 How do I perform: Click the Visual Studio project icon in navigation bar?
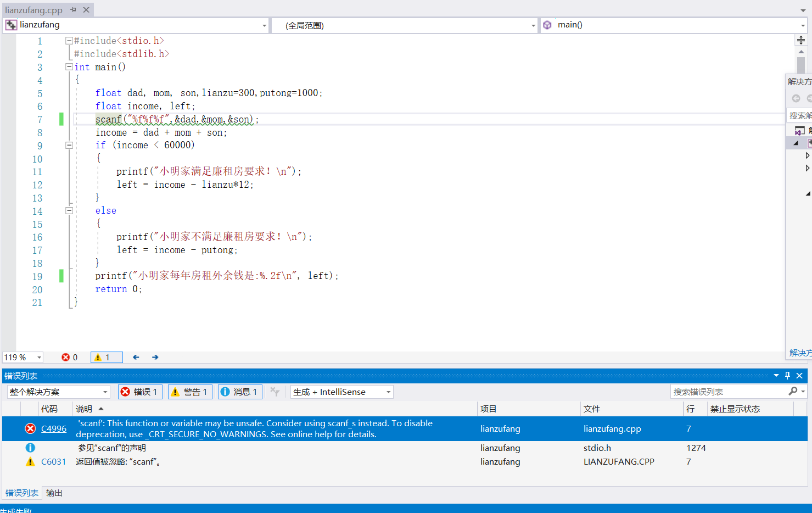tap(10, 25)
